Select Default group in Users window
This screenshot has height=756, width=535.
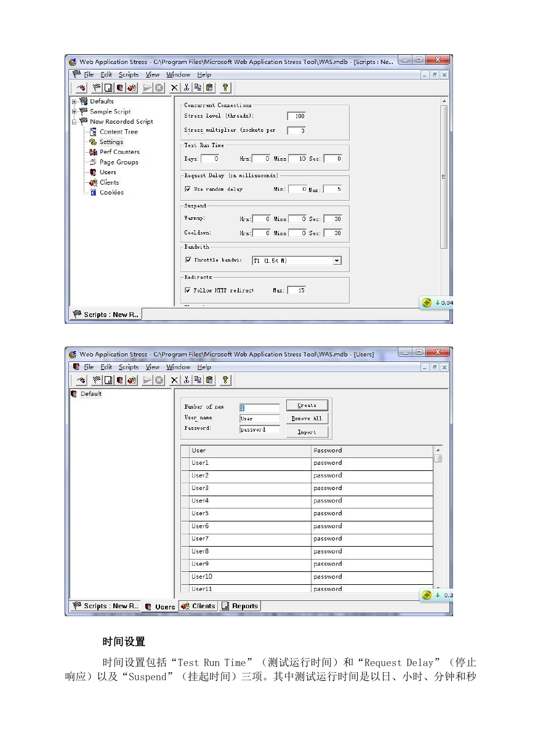tap(91, 394)
